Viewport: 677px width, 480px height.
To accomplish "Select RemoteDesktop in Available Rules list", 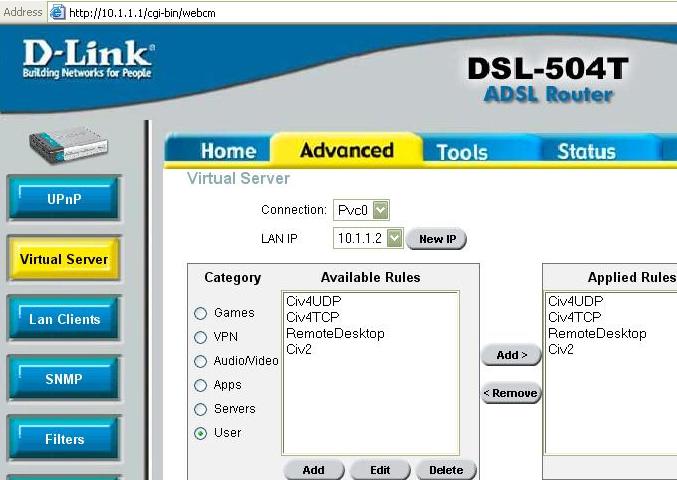I will (x=335, y=333).
